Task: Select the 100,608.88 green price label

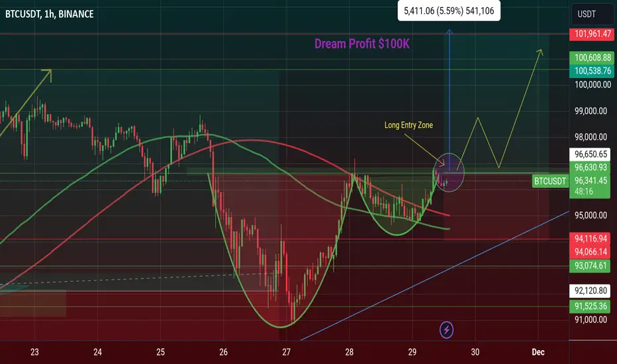Action: point(591,58)
